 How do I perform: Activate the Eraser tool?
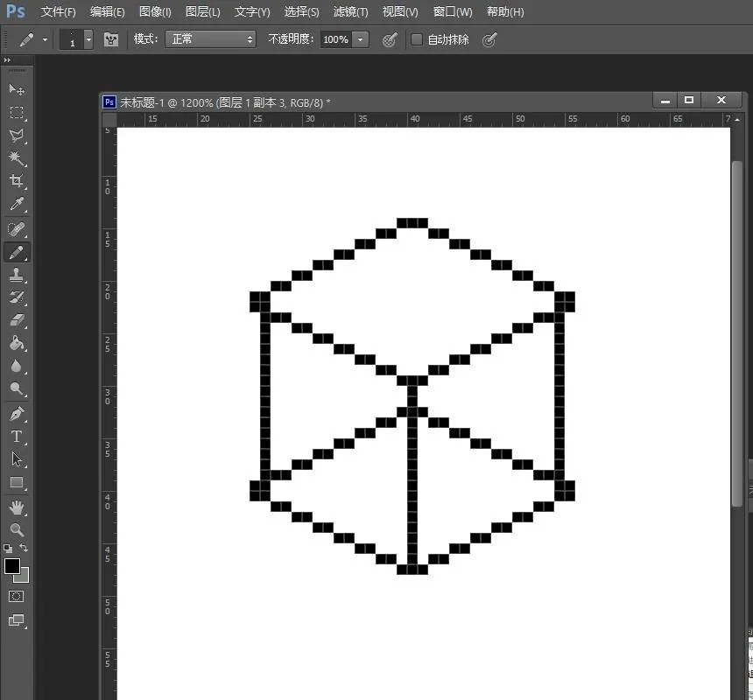click(x=17, y=320)
